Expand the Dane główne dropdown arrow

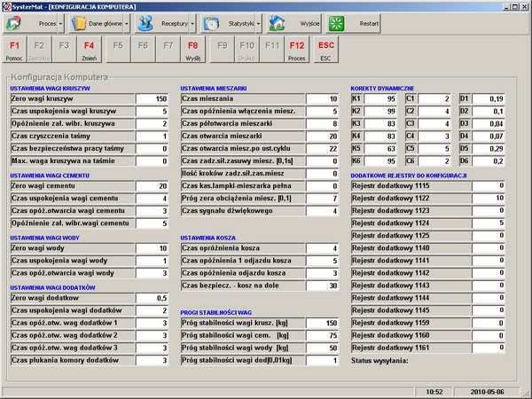(127, 24)
